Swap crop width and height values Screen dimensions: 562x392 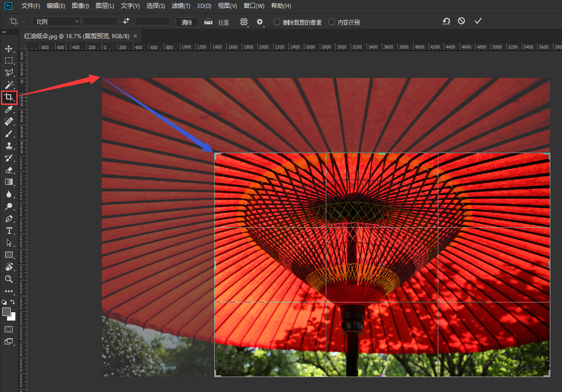(126, 21)
